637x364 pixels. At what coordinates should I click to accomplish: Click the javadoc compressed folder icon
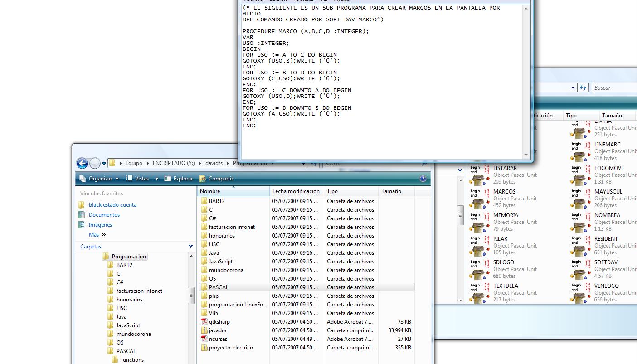[x=204, y=330]
